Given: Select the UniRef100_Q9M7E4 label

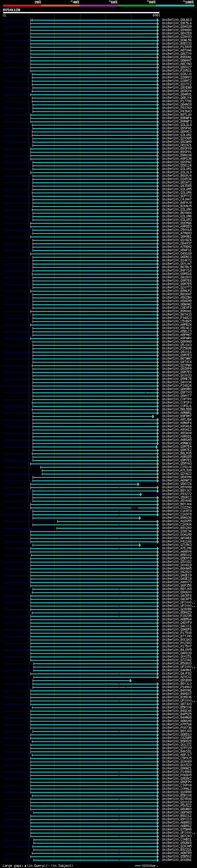Looking at the screenshot, I should pyautogui.click(x=177, y=447).
